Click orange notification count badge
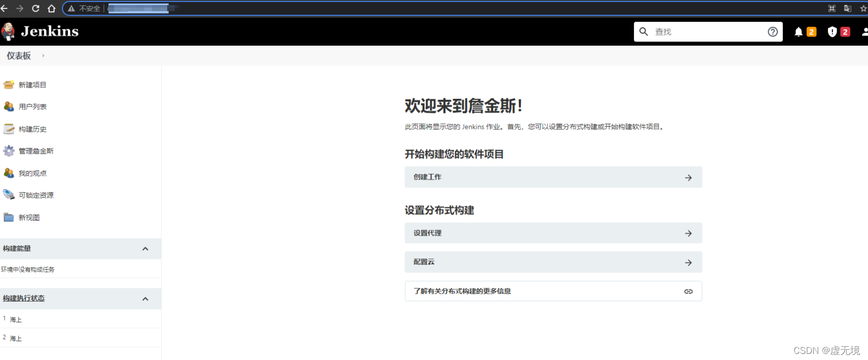 pyautogui.click(x=811, y=32)
